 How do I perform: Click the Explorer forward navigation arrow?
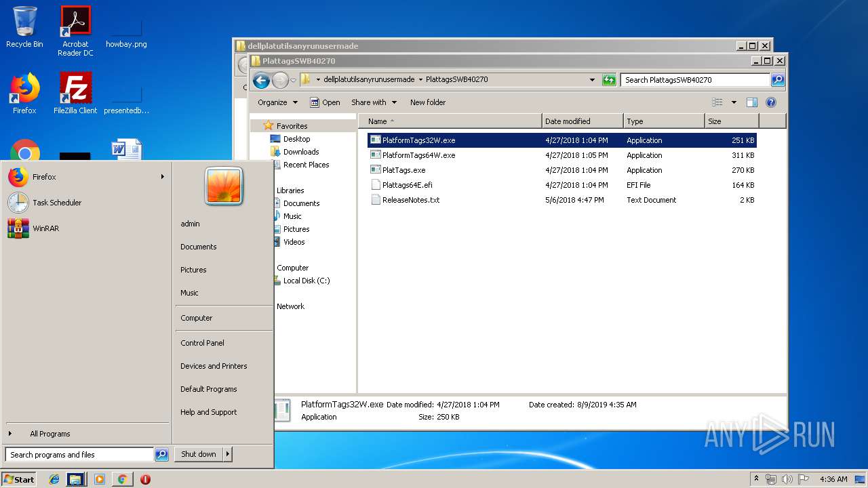click(x=280, y=81)
